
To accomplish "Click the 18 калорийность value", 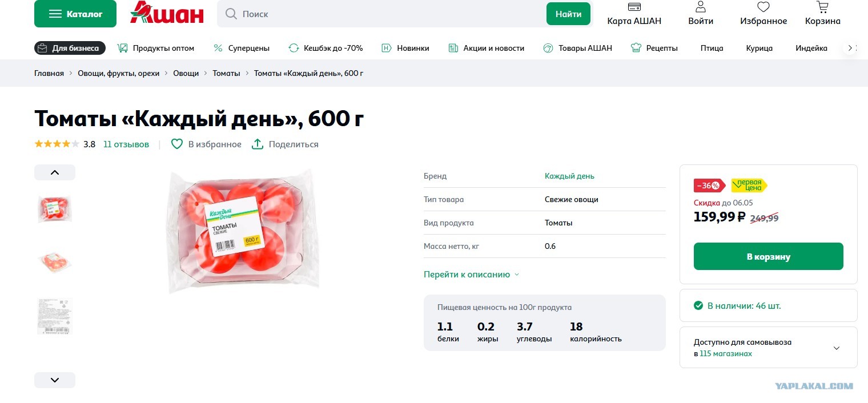I will pos(576,327).
